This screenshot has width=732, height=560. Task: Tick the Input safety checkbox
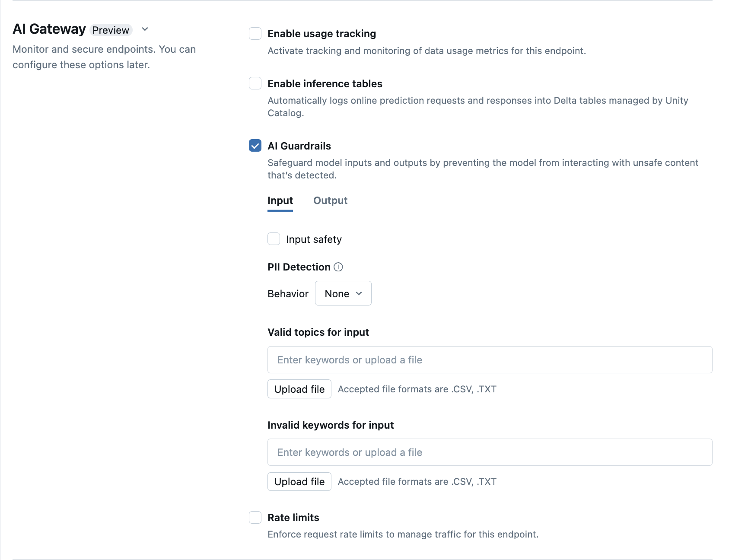[274, 239]
